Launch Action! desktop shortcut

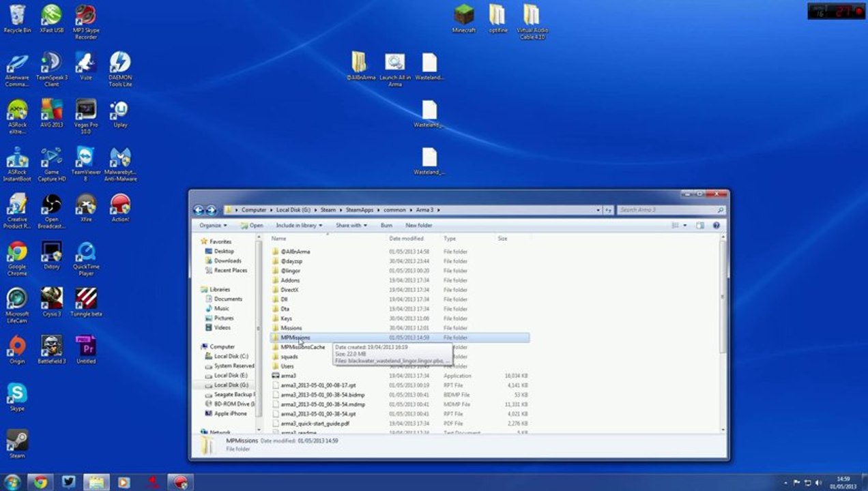[120, 208]
